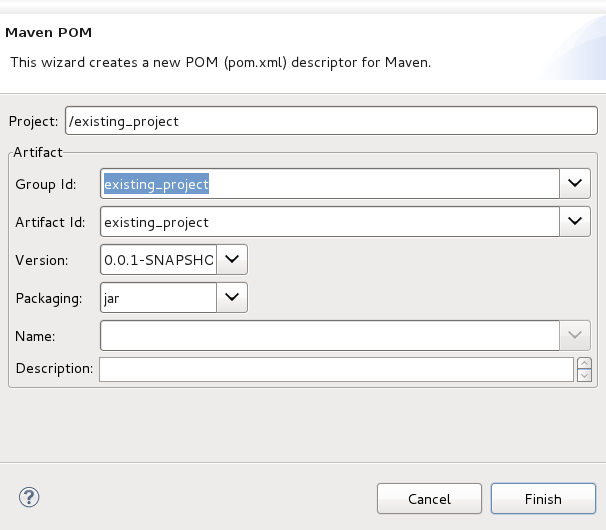Click the Name: label
Screen dimensions: 606x530
coord(35,336)
